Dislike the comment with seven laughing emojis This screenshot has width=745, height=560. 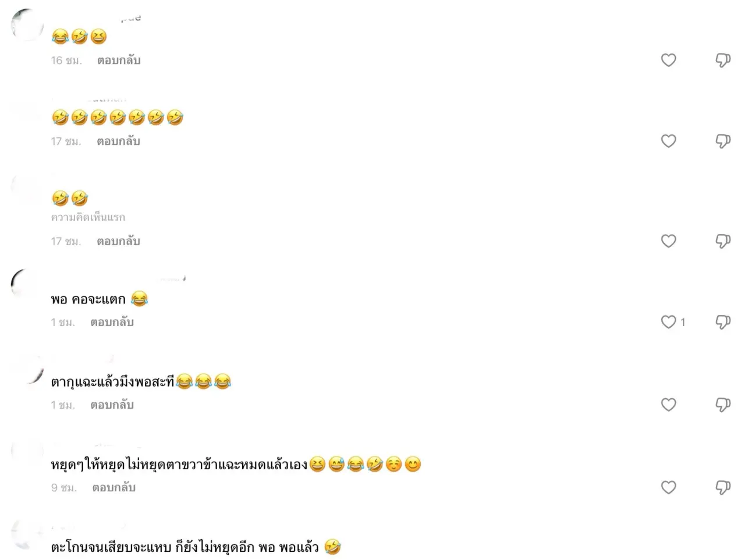click(x=723, y=141)
